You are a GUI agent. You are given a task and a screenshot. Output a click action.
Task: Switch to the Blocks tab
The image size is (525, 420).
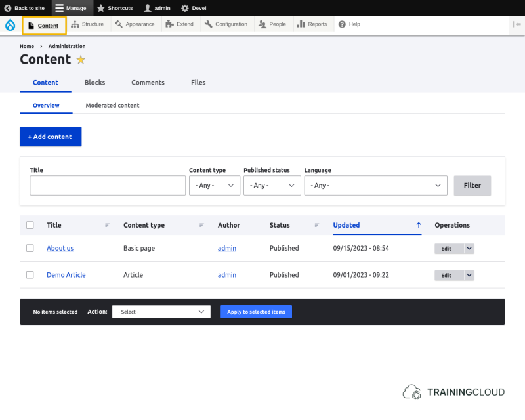click(x=94, y=83)
